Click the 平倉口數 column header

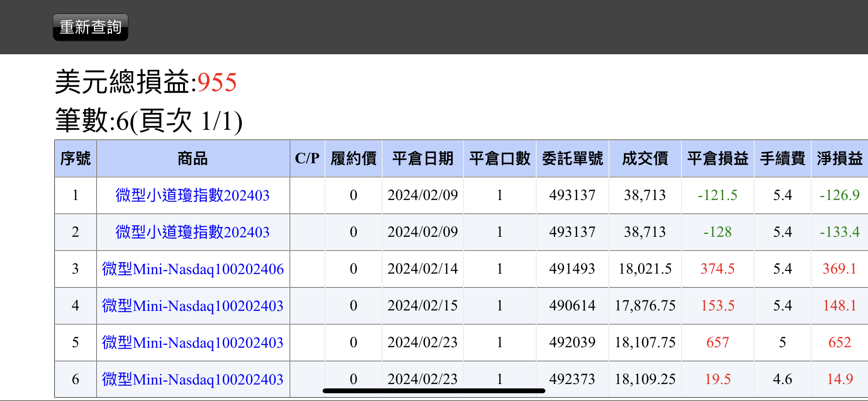pos(500,158)
